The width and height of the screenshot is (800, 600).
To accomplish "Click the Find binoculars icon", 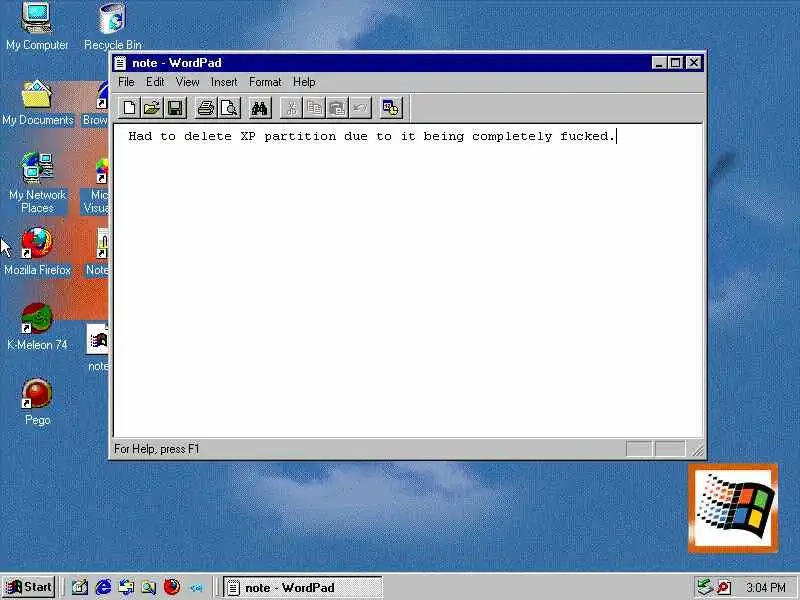I will (x=260, y=108).
